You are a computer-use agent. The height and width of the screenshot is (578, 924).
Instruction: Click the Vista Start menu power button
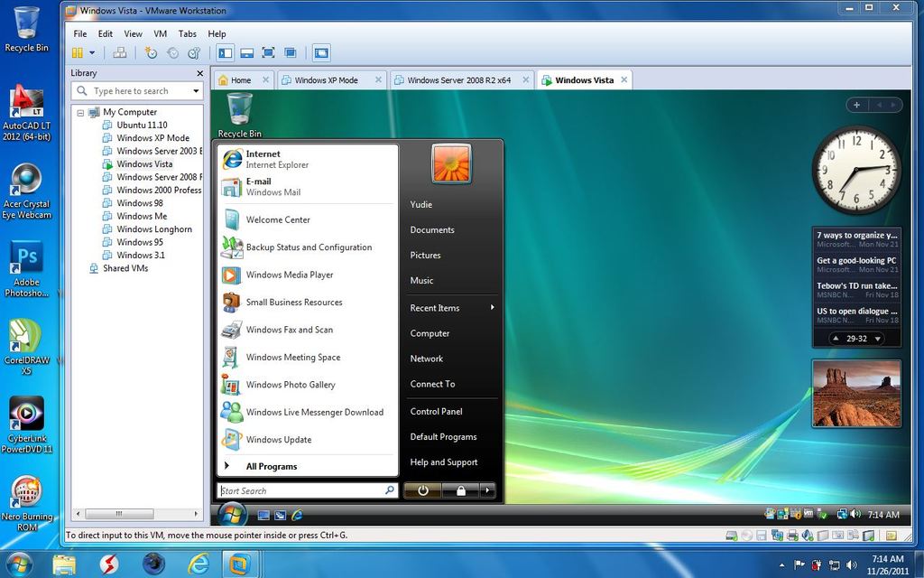coord(422,490)
